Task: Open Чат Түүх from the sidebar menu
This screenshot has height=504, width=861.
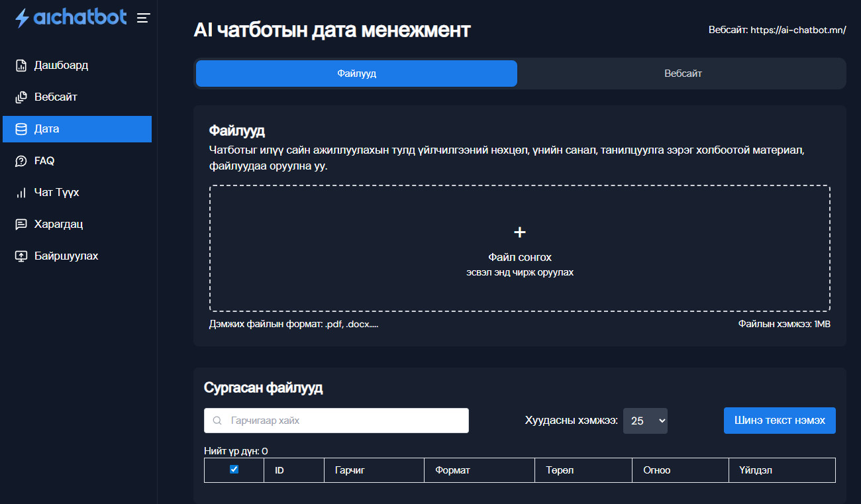Action: [x=57, y=193]
